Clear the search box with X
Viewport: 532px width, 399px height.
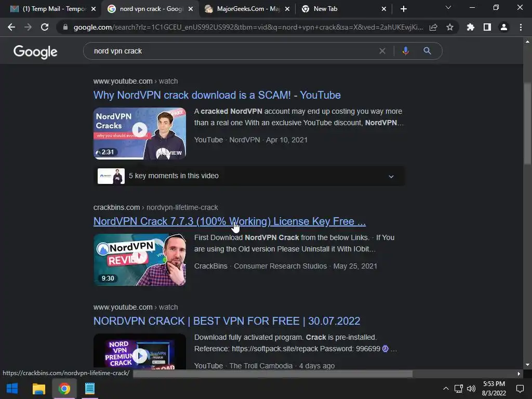(382, 51)
